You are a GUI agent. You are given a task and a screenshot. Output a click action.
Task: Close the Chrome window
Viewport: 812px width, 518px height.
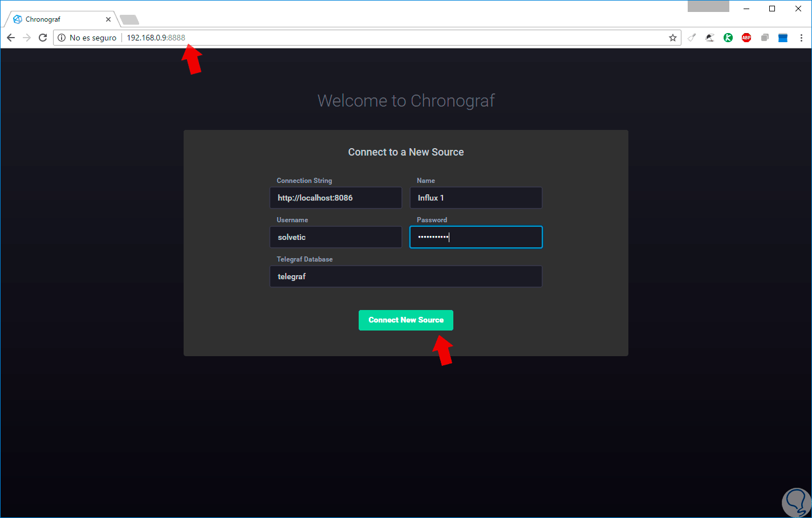[x=798, y=9]
